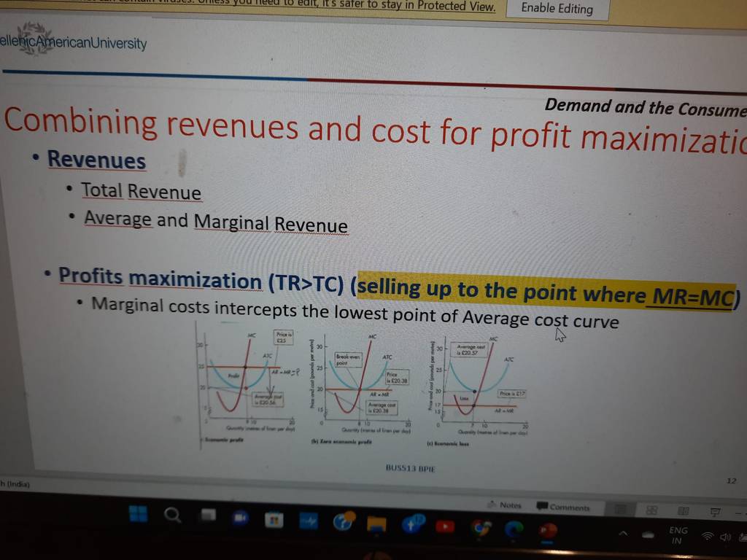Image resolution: width=747 pixels, height=560 pixels.
Task: Open the help app with orange badge
Action: pyautogui.click(x=343, y=521)
